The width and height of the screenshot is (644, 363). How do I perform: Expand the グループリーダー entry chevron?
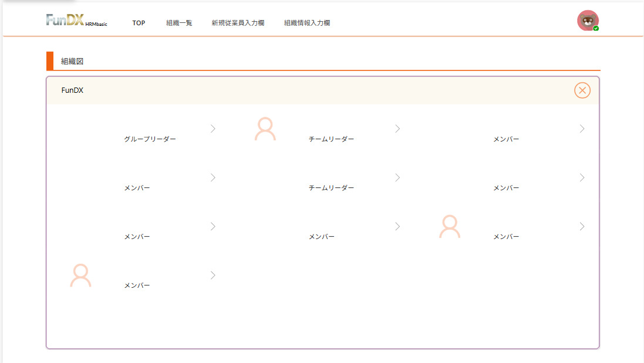(x=213, y=129)
